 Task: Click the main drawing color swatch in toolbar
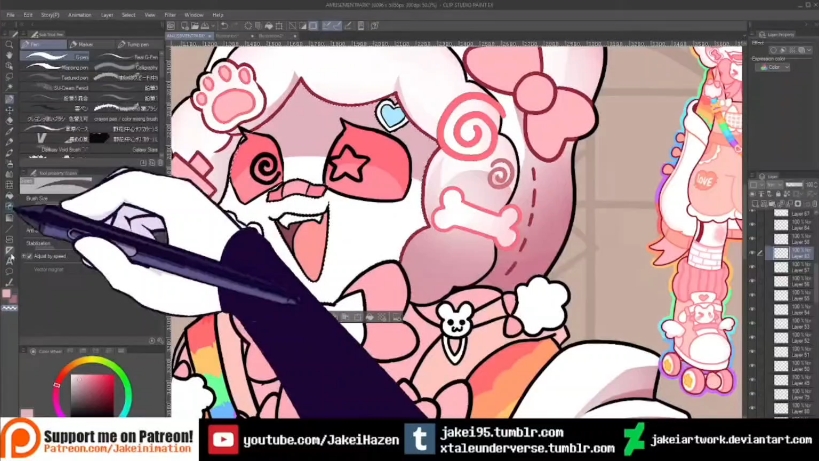pos(6,293)
